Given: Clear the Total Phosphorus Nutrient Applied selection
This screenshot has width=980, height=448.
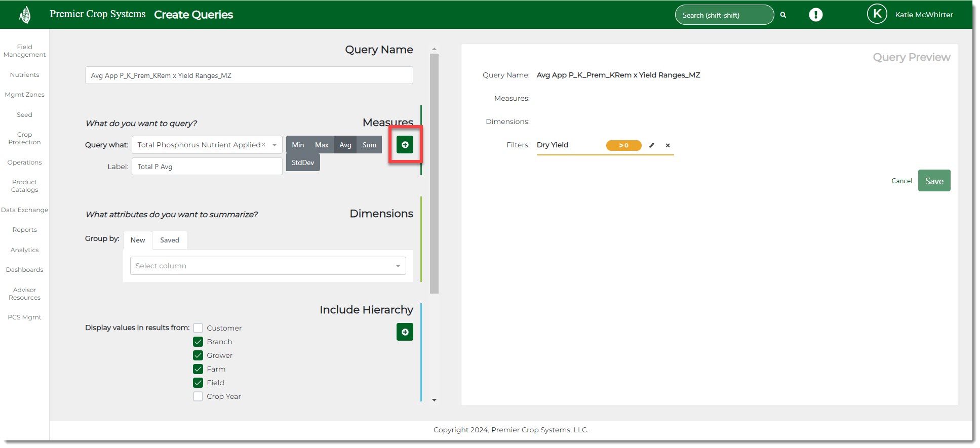Looking at the screenshot, I should click(263, 145).
